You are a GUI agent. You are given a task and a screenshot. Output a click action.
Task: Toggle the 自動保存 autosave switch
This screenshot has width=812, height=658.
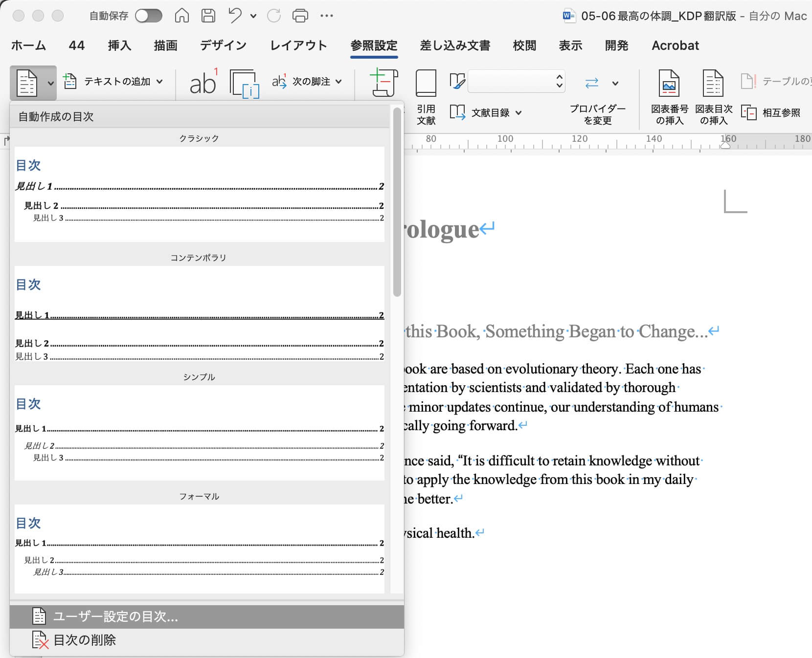[149, 16]
